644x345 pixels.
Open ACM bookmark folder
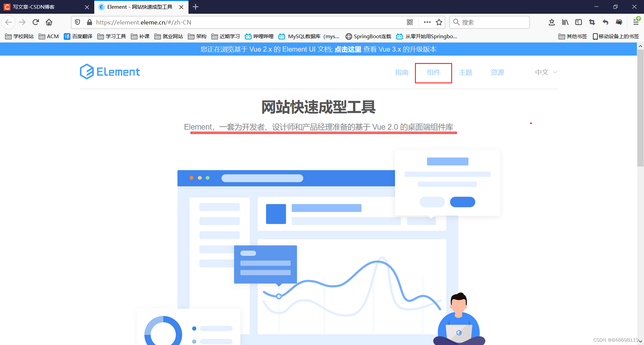[49, 36]
